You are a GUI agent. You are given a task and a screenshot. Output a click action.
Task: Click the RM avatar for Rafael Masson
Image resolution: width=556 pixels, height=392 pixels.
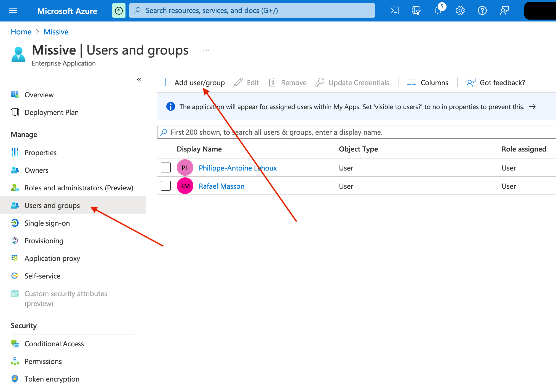pyautogui.click(x=185, y=186)
